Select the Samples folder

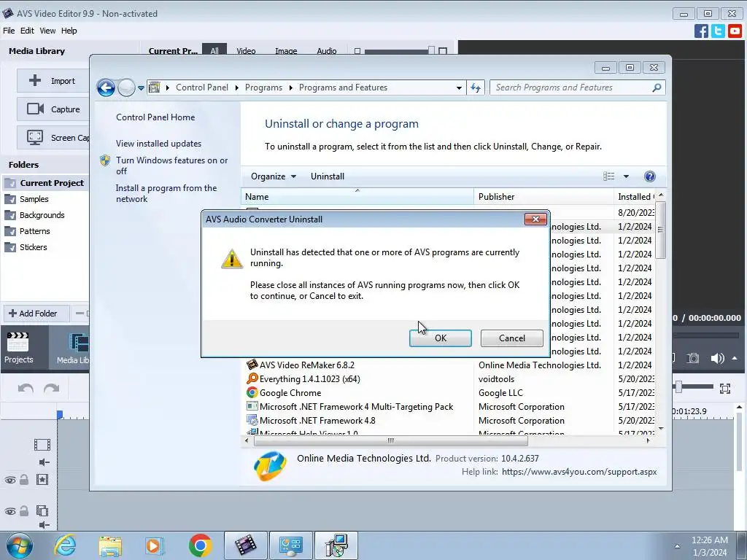(x=27, y=199)
